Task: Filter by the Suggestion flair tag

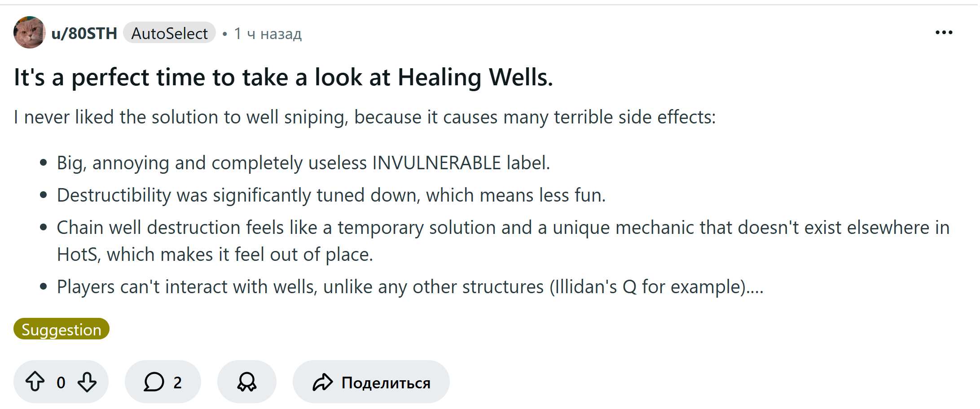Action: [x=62, y=330]
